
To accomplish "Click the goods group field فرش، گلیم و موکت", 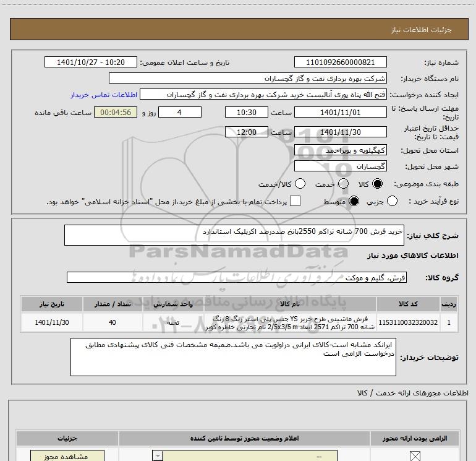I will coord(237,277).
